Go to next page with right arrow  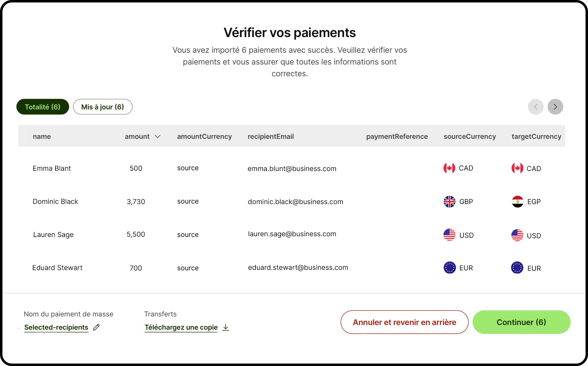555,107
